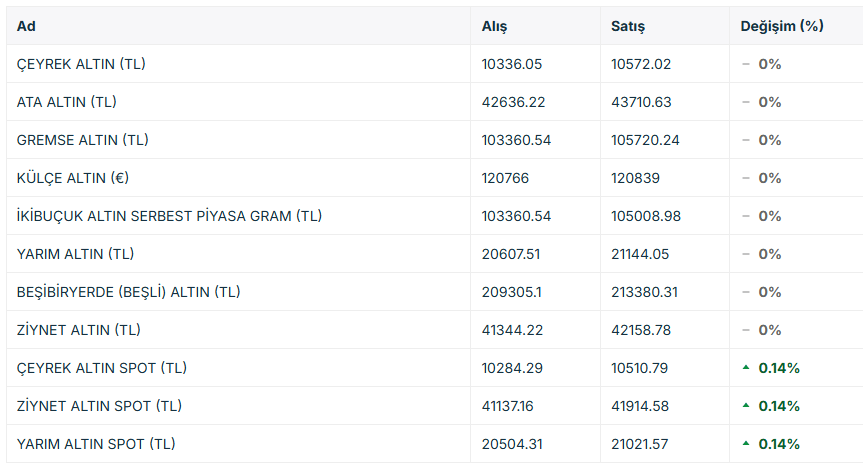Click the green up arrow for ZİYNET ALTIN SPOT
Viewport: 863px width, 464px height.
tap(746, 406)
